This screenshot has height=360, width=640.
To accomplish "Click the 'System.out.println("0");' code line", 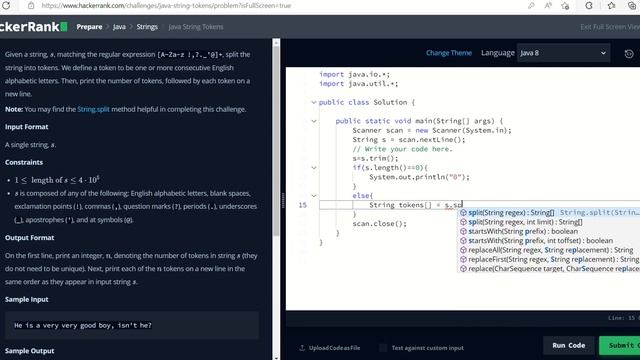I will tap(420, 177).
